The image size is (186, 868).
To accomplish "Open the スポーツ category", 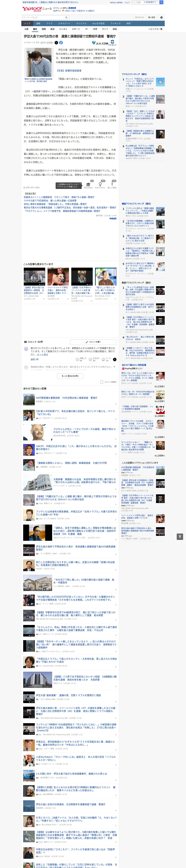I will coord(76,29).
